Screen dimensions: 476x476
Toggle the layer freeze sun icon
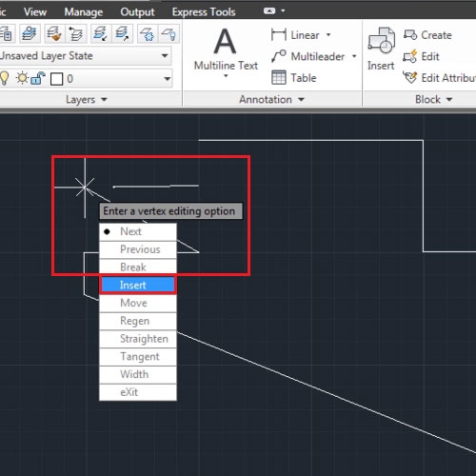[23, 78]
